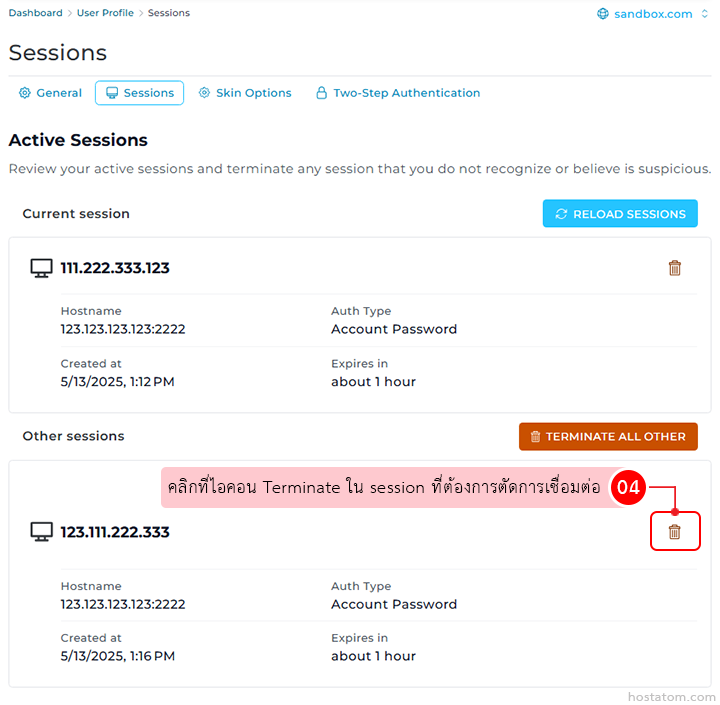Click the Active Sessions heading

(78, 140)
